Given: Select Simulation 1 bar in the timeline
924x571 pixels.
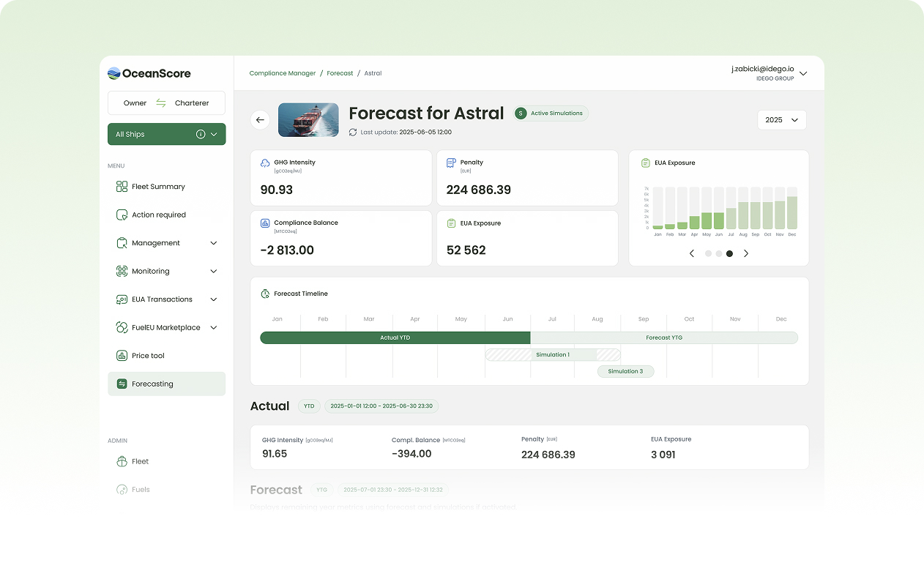Looking at the screenshot, I should pyautogui.click(x=552, y=355).
